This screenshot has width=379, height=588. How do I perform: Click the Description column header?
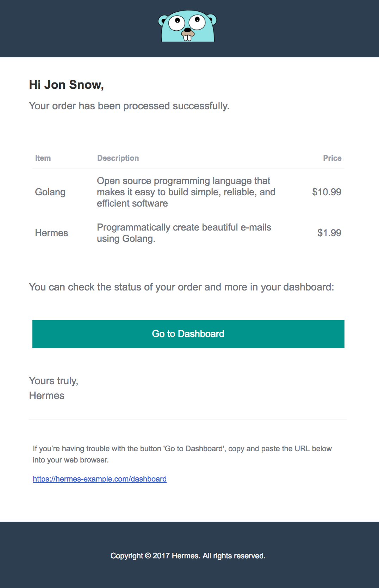(x=118, y=158)
